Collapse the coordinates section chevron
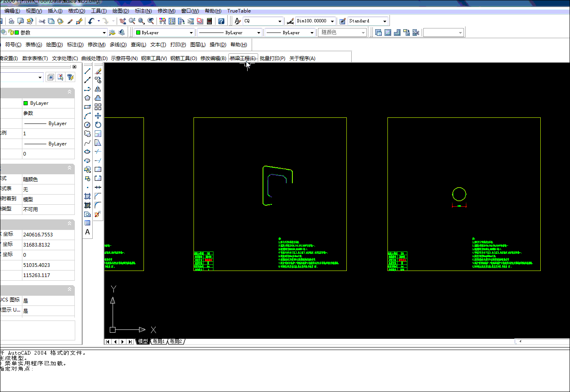This screenshot has height=392, width=570. pyautogui.click(x=70, y=223)
